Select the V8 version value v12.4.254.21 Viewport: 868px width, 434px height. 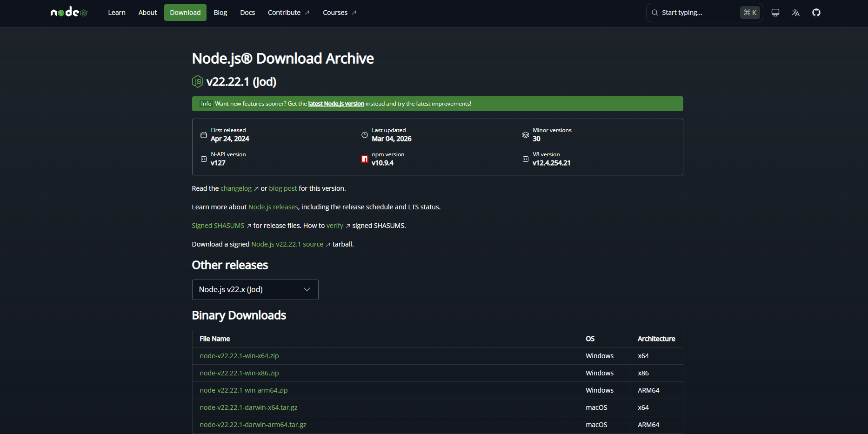click(551, 163)
